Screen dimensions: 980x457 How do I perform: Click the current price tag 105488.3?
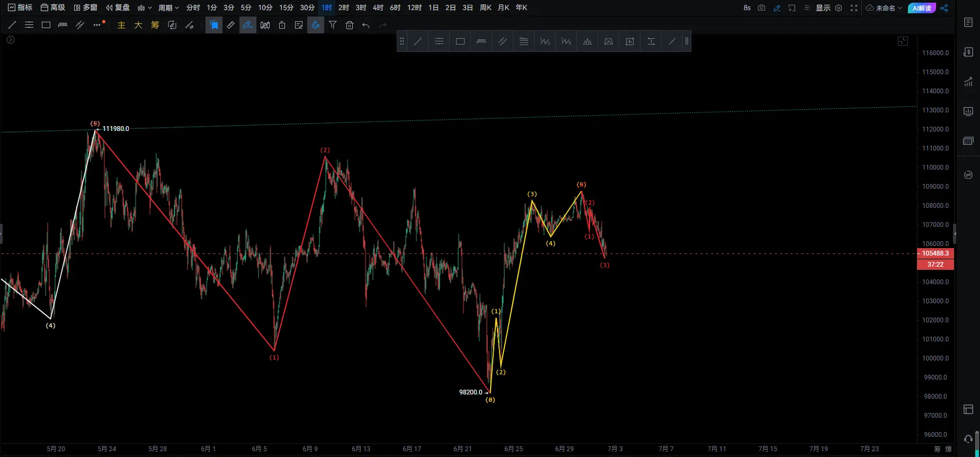[936, 253]
